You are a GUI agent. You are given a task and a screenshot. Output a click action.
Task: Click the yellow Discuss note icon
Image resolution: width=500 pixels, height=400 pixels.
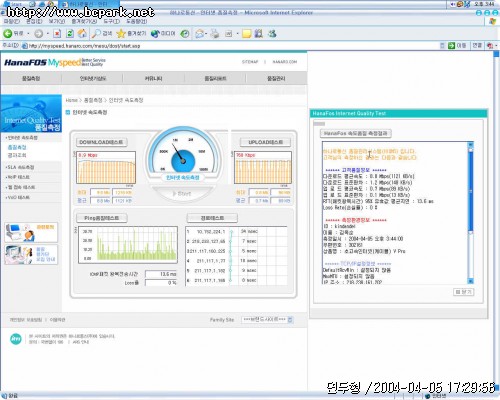[247, 34]
